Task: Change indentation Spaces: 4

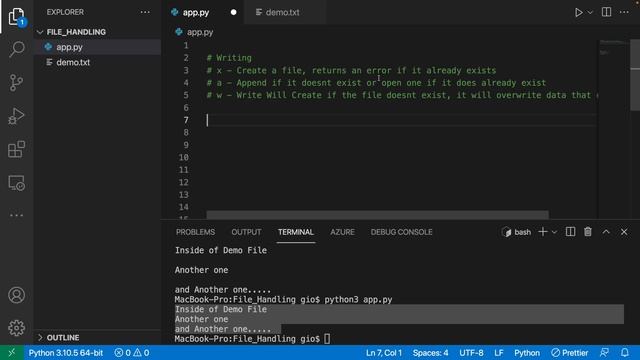Action: tap(430, 353)
